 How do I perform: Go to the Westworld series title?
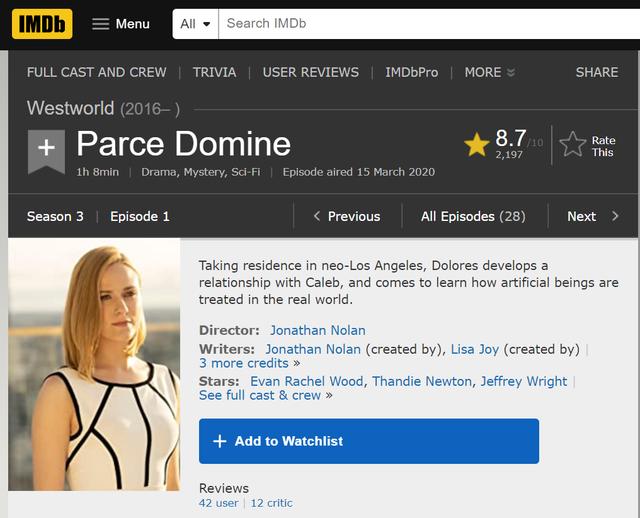tap(71, 108)
